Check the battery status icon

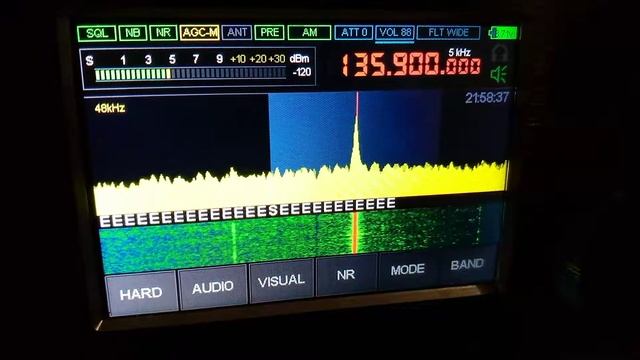click(503, 33)
